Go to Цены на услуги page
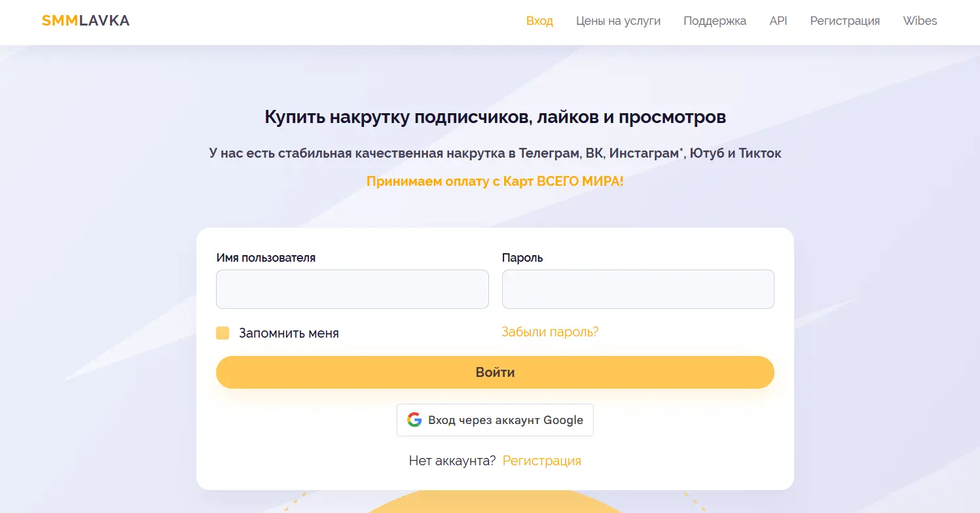980x513 pixels. coord(618,21)
